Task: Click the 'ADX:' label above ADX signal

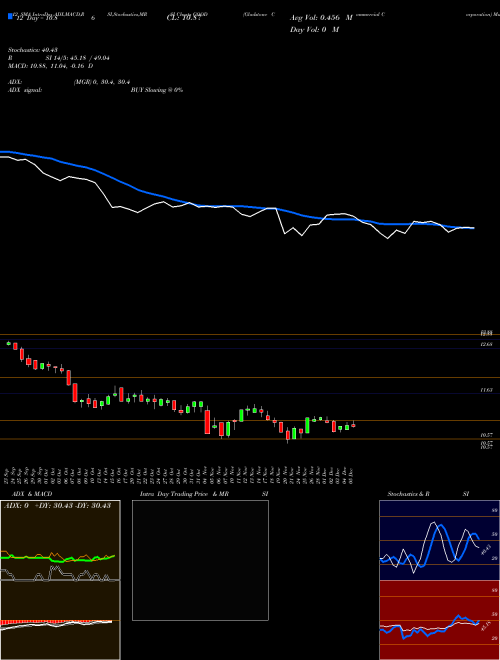Action: tap(15, 82)
